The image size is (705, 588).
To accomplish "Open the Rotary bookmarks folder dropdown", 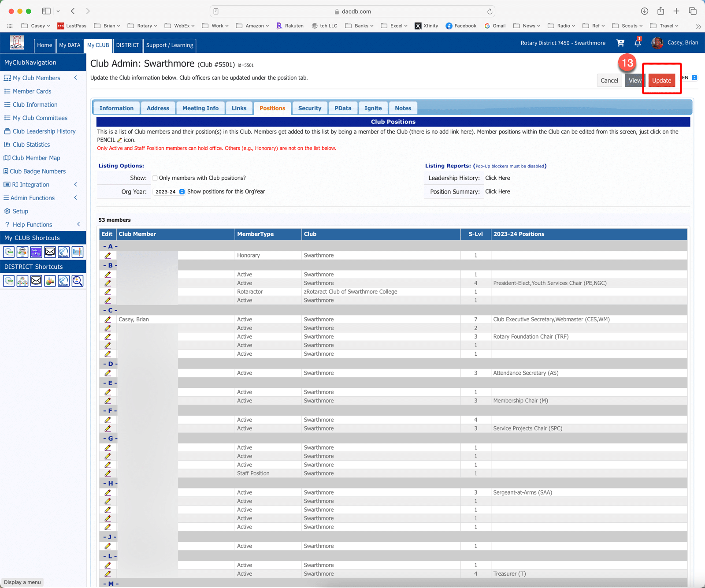I will [143, 26].
